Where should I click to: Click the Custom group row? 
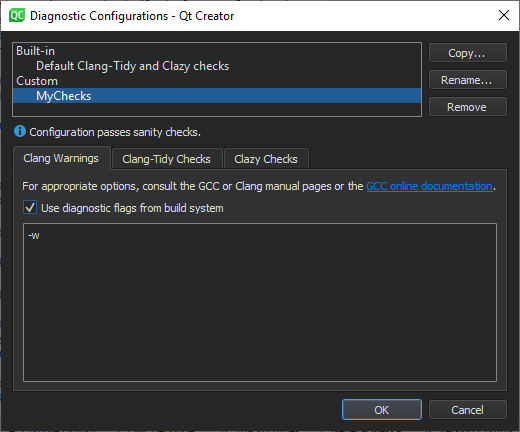[x=217, y=81]
